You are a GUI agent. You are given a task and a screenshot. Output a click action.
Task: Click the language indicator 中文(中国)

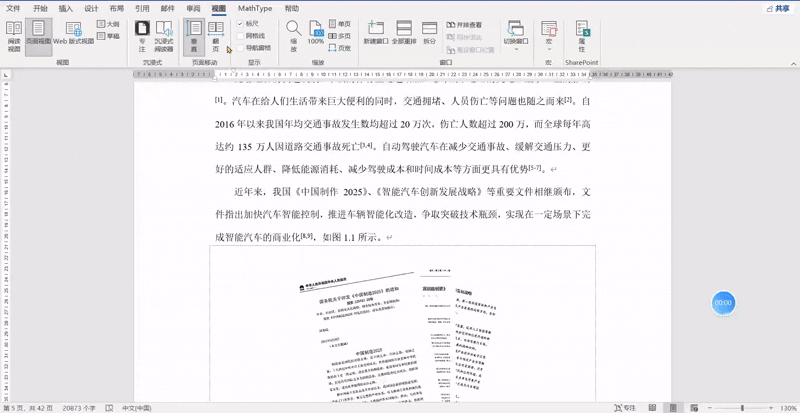136,408
